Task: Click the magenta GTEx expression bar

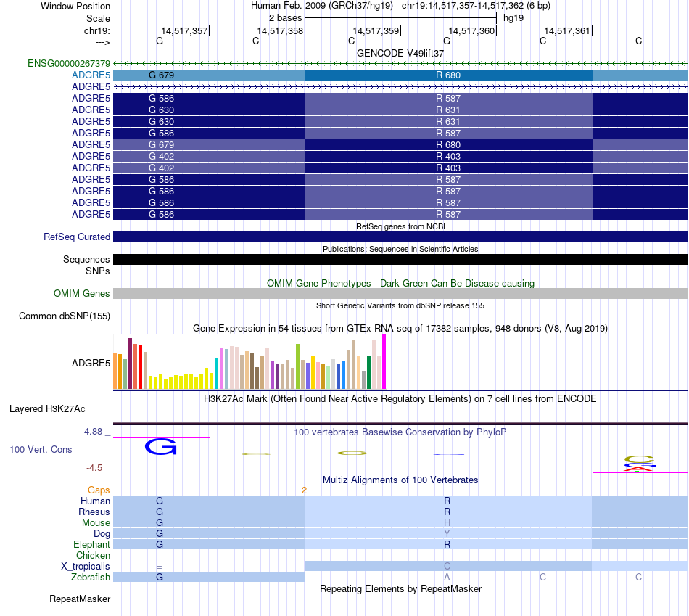Action: tap(384, 361)
